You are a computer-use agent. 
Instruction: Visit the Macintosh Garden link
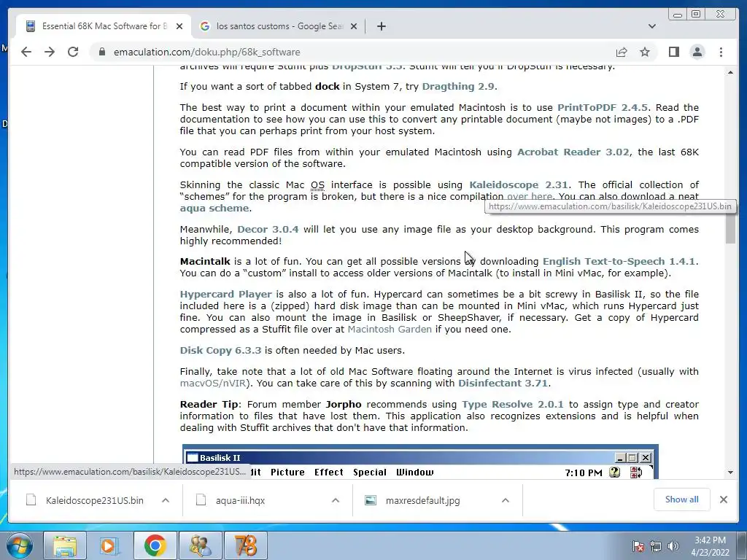pos(390,329)
